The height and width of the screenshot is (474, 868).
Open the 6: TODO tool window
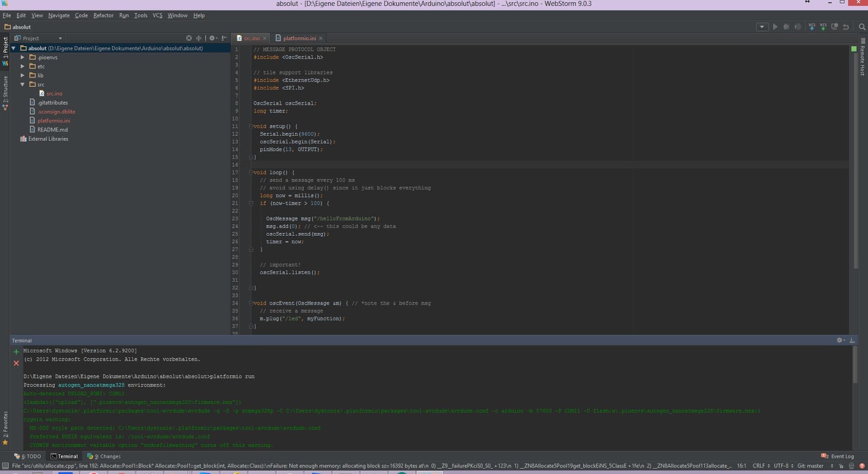tap(28, 457)
